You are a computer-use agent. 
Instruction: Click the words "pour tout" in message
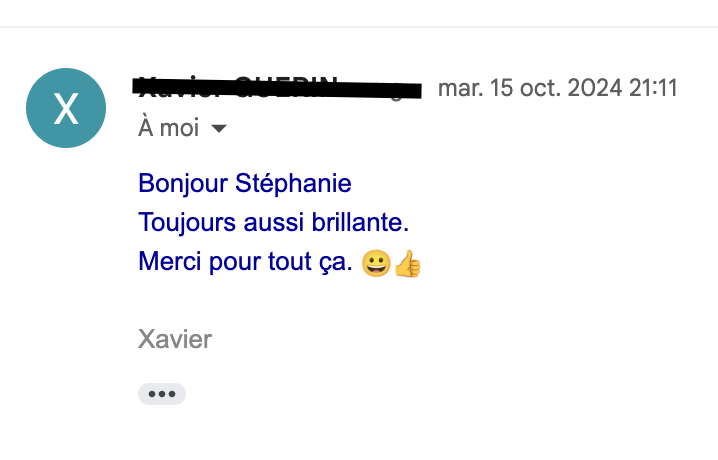pos(256,262)
